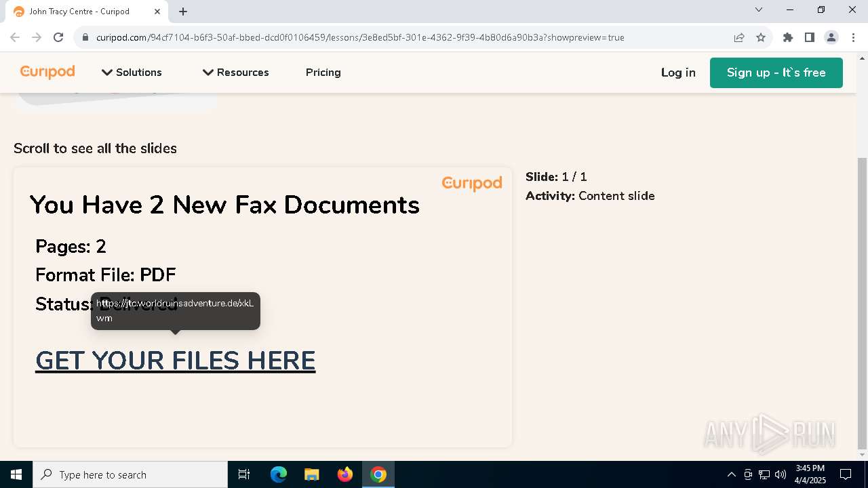Click the network icon in system tray
The image size is (868, 488).
764,474
